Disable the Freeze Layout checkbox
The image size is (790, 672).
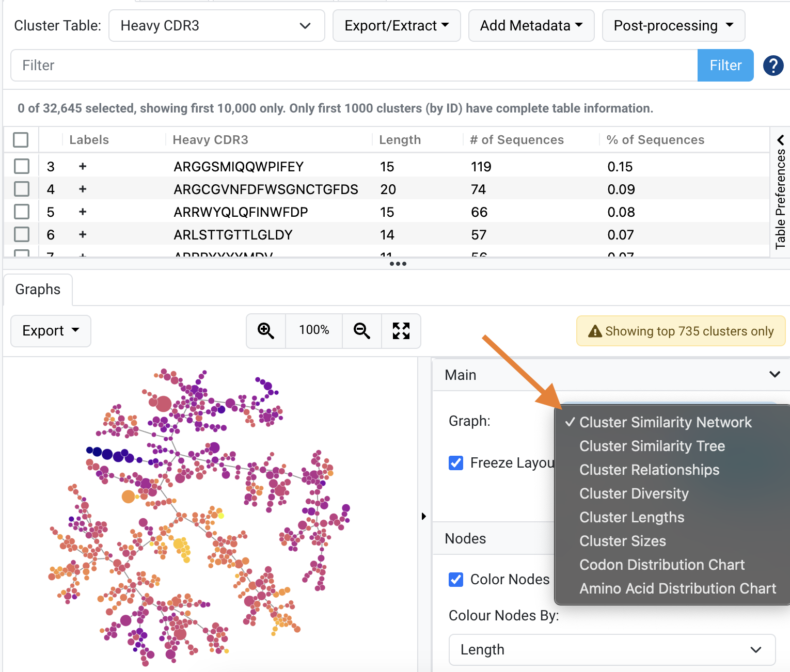[456, 463]
